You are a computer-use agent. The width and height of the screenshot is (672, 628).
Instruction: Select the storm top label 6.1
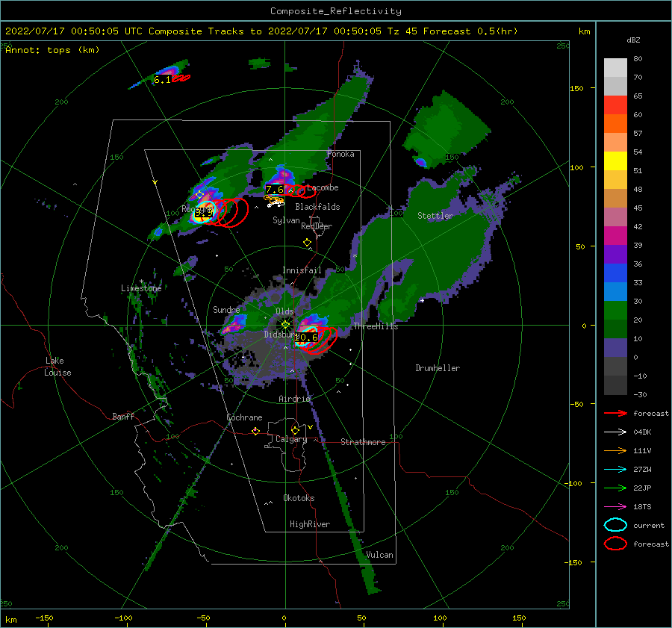(x=163, y=80)
